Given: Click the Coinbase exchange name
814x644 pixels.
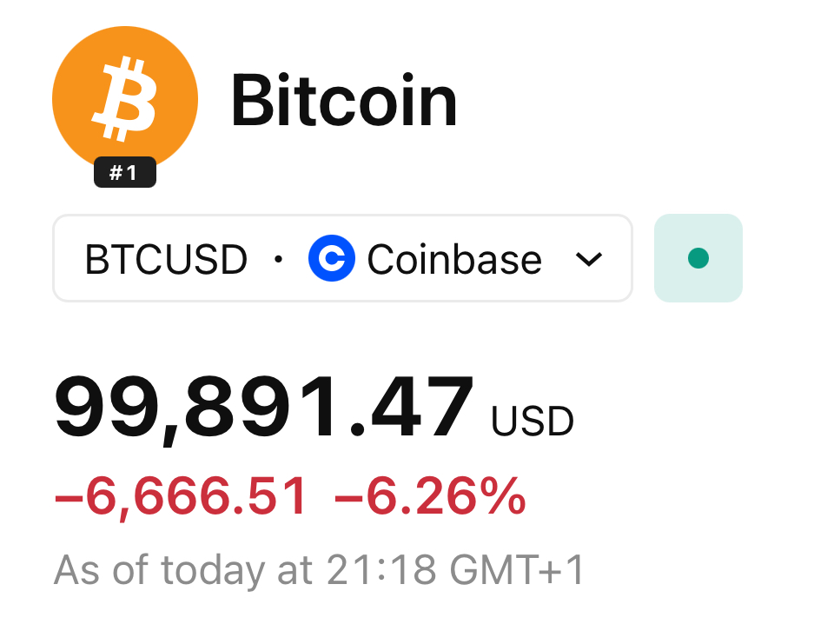Looking at the screenshot, I should [454, 260].
